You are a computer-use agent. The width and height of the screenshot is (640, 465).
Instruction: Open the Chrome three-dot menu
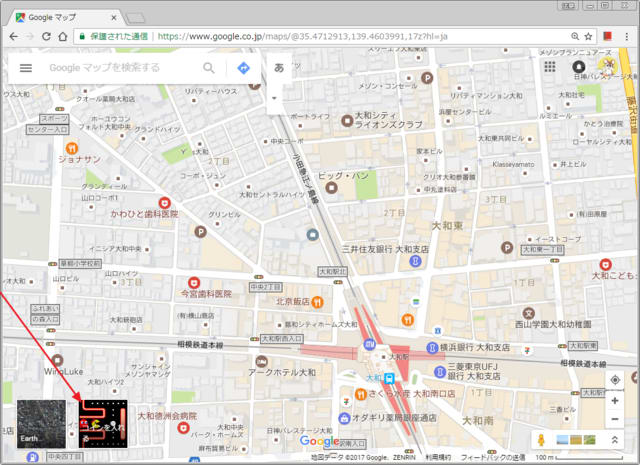627,36
